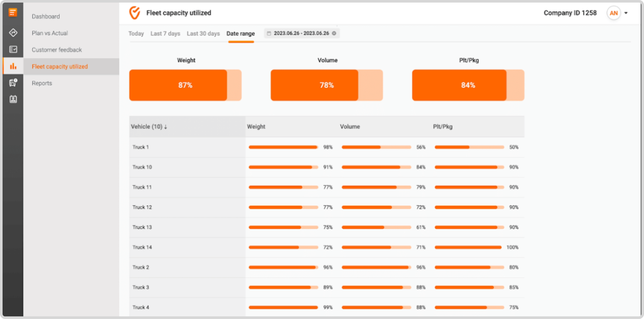Switch to the Today tab
644x319 pixels.
[136, 34]
